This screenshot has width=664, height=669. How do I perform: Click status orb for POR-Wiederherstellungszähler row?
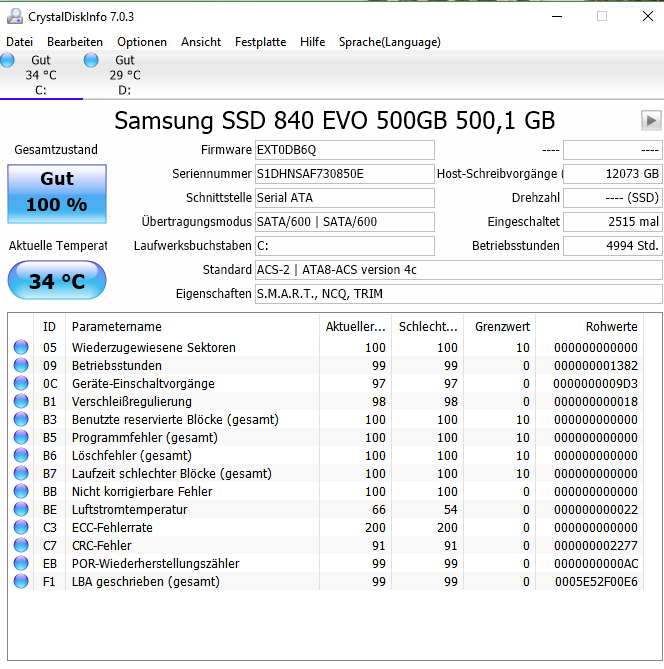click(21, 563)
